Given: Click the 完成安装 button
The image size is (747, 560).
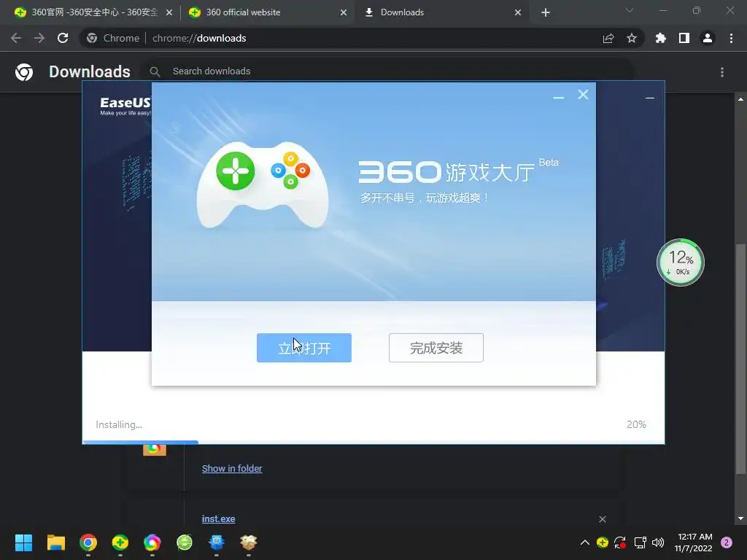Looking at the screenshot, I should (x=436, y=348).
